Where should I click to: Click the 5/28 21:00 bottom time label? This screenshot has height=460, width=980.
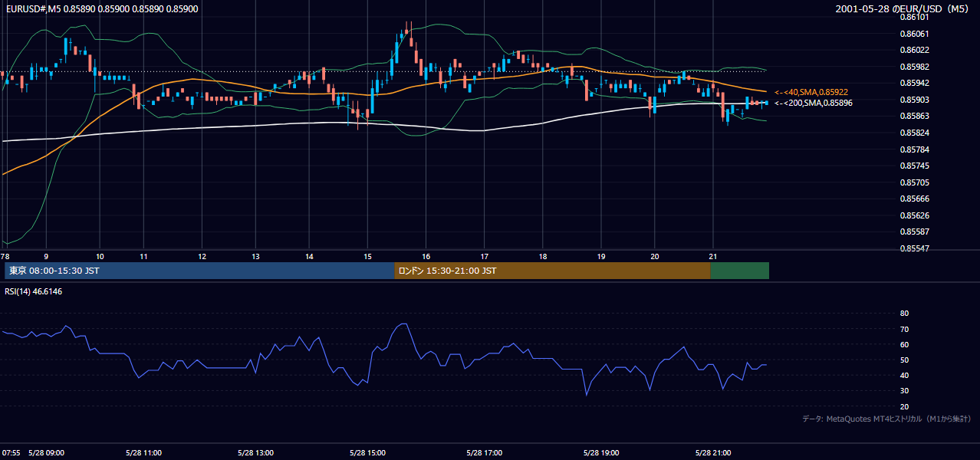[713, 453]
